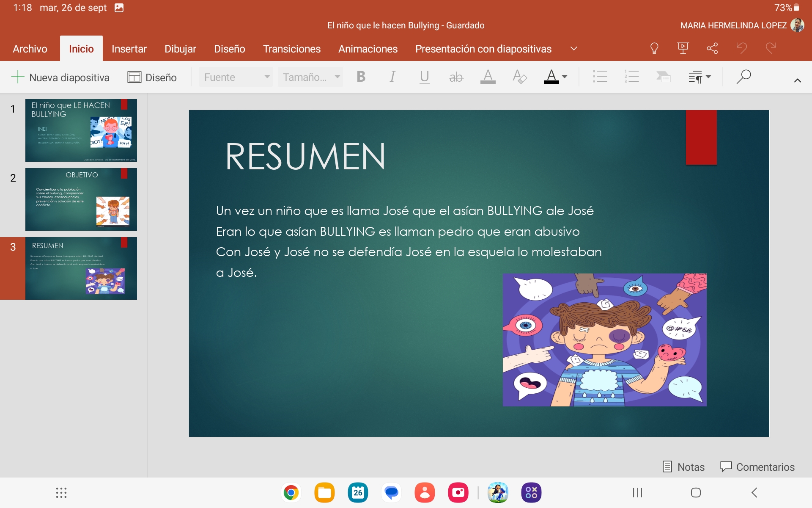
Task: Apply the text highlight color tool
Action: pos(488,77)
